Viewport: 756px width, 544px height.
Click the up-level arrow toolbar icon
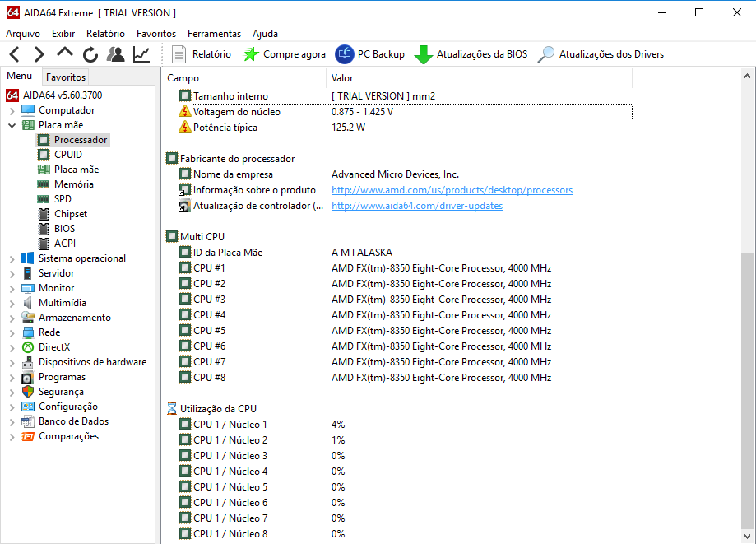tap(65, 53)
